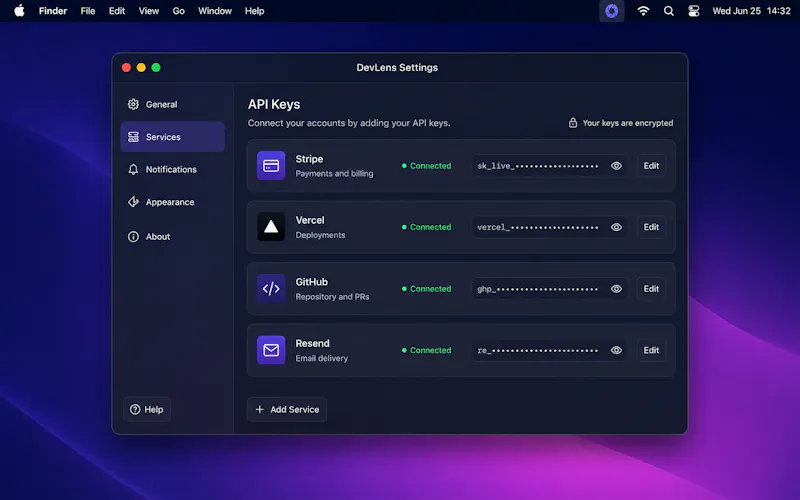
Task: Open the Wi-Fi status menu
Action: pos(643,11)
